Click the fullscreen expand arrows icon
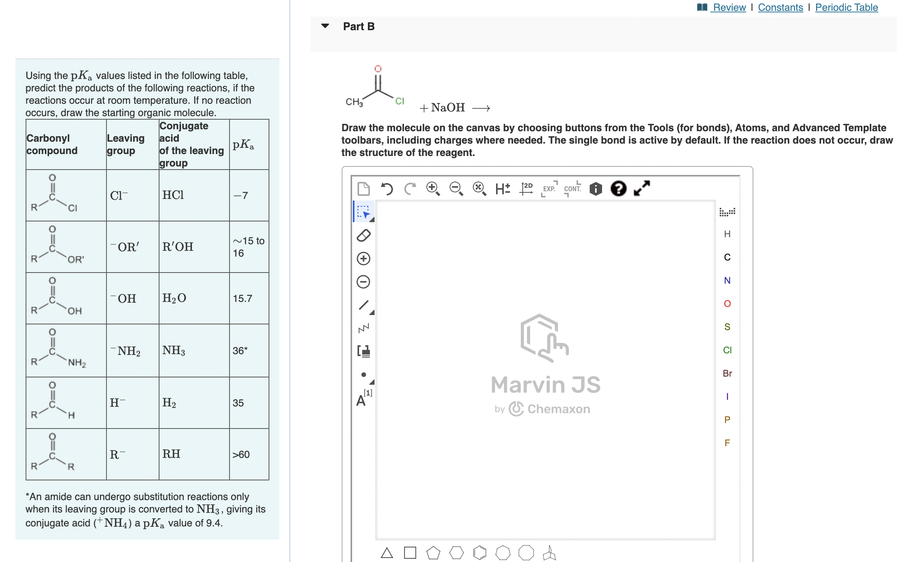This screenshot has width=924, height=562. pyautogui.click(x=642, y=188)
